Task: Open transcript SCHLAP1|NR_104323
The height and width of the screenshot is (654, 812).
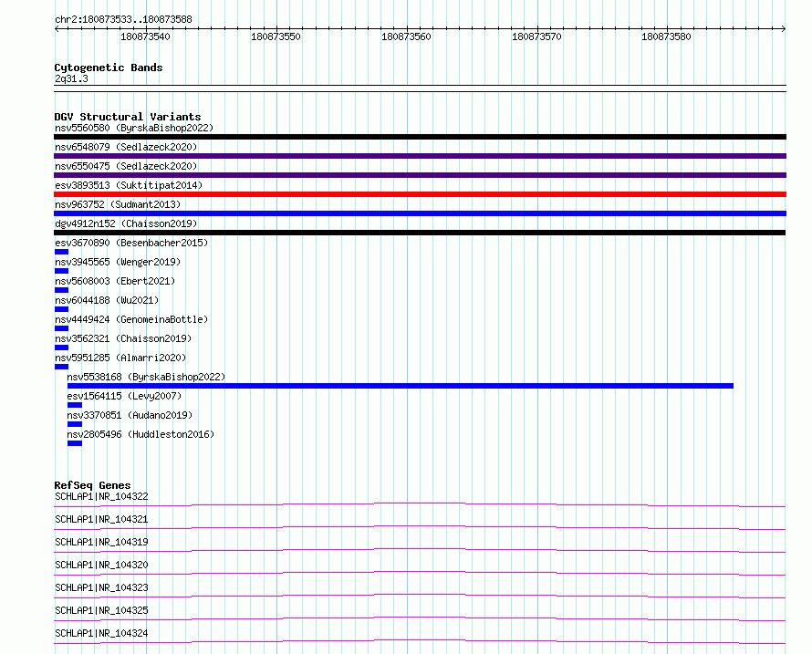Action: pyautogui.click(x=101, y=587)
